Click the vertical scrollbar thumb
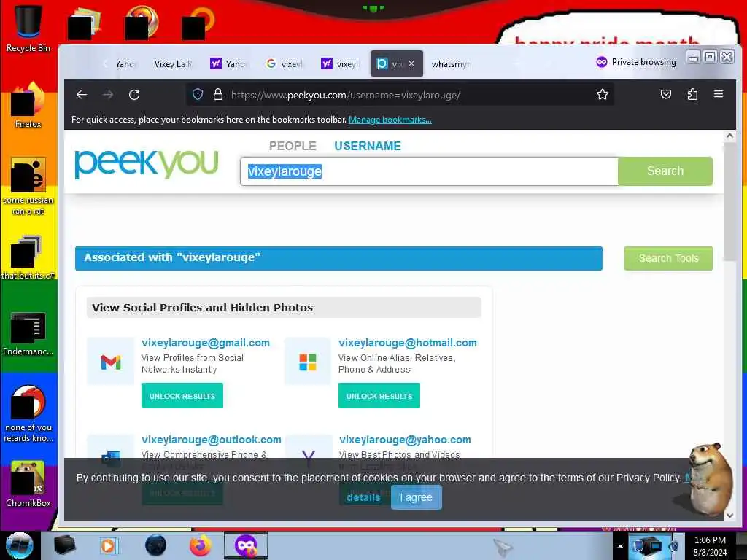 [x=729, y=201]
